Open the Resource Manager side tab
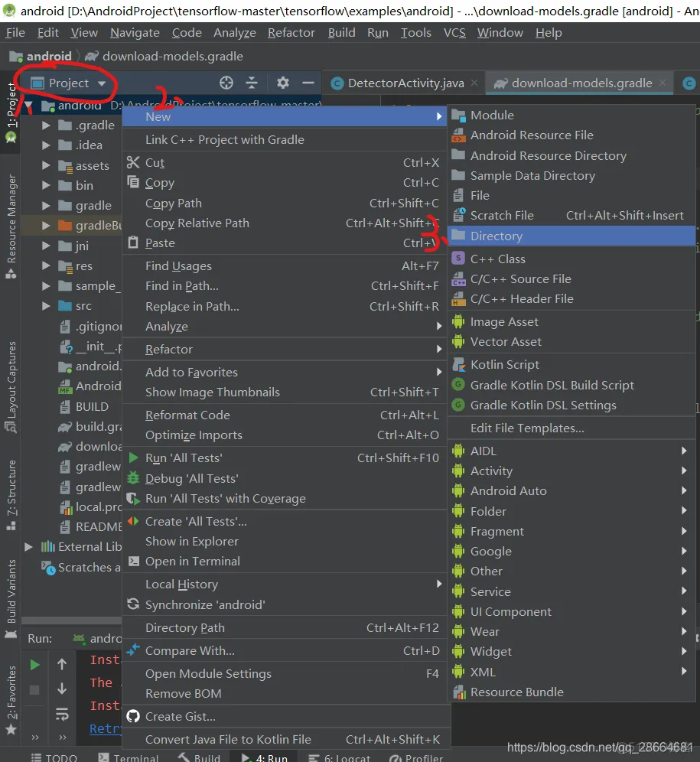This screenshot has width=700, height=762. coord(11,226)
